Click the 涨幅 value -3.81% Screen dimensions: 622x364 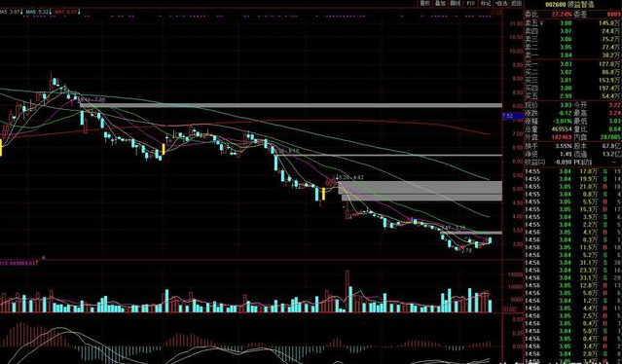[563, 122]
